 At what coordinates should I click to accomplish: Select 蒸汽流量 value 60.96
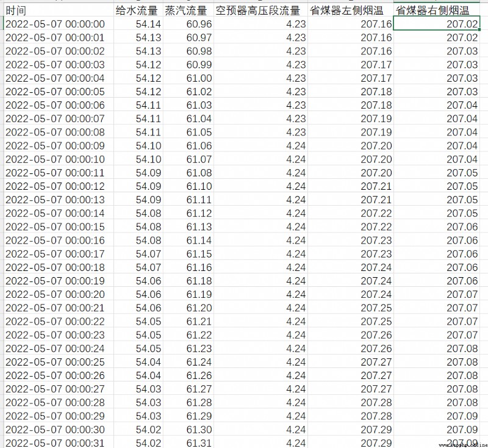[188, 24]
